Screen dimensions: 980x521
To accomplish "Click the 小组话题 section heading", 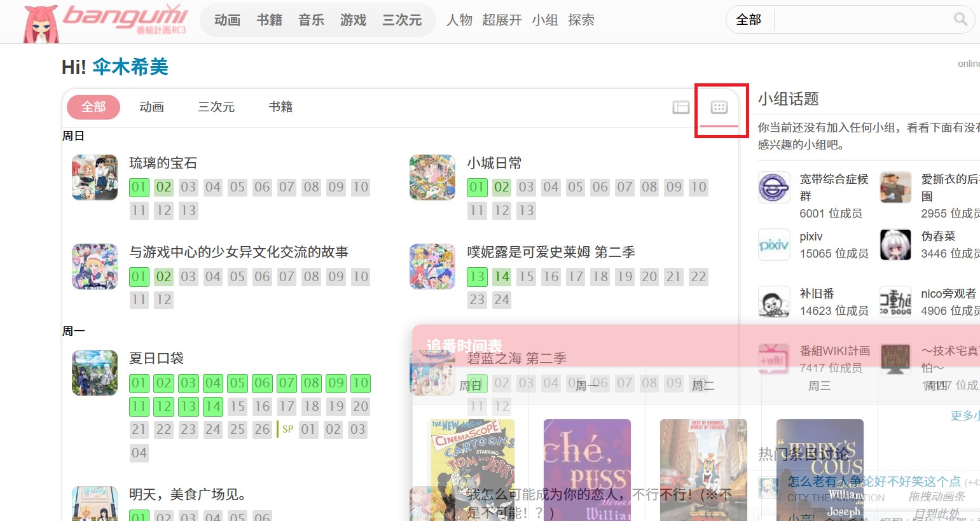I will [788, 99].
